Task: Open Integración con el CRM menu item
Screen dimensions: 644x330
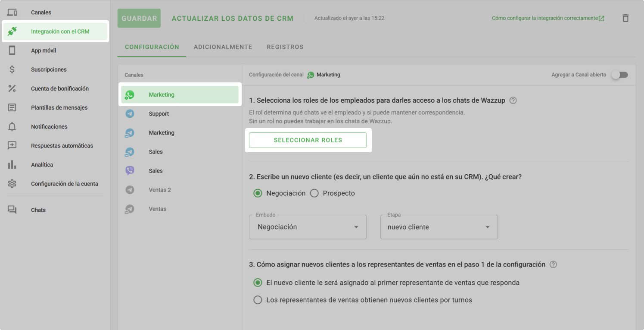Action: pyautogui.click(x=55, y=31)
